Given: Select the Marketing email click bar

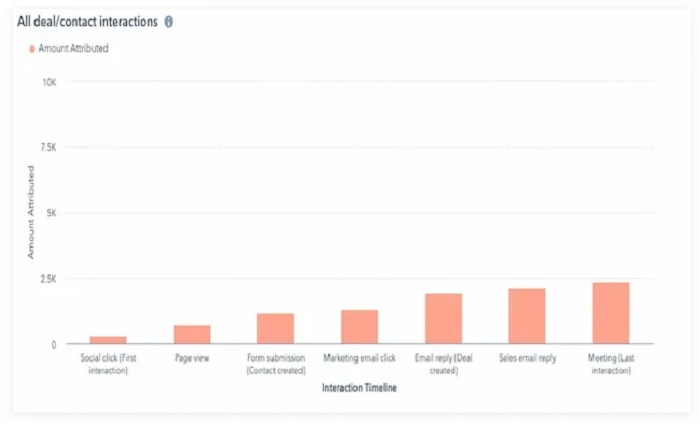Looking at the screenshot, I should click(x=359, y=327).
